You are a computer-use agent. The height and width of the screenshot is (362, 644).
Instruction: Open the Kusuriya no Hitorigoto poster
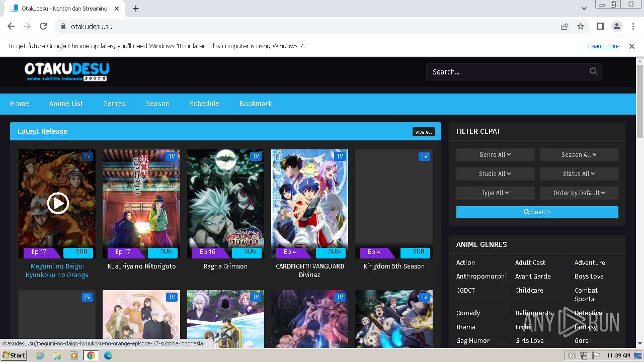point(141,203)
